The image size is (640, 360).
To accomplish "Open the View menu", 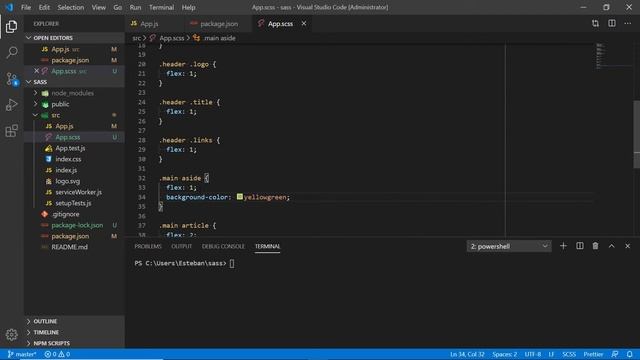I will 98,7.
